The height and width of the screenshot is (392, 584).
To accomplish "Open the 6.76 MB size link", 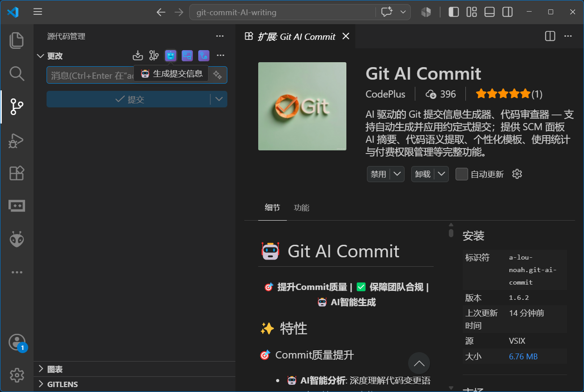I will click(x=523, y=357).
